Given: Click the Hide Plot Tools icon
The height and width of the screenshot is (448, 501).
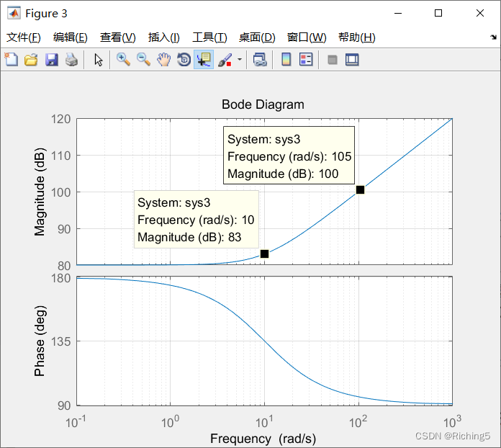Looking at the screenshot, I should pyautogui.click(x=333, y=60).
